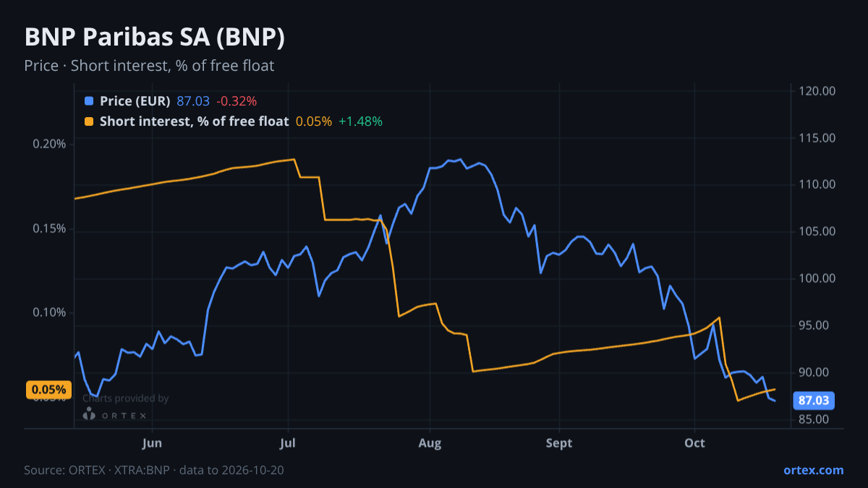Viewport: 868px width, 488px height.
Task: Click the 105.00 right axis label
Action: click(x=817, y=231)
